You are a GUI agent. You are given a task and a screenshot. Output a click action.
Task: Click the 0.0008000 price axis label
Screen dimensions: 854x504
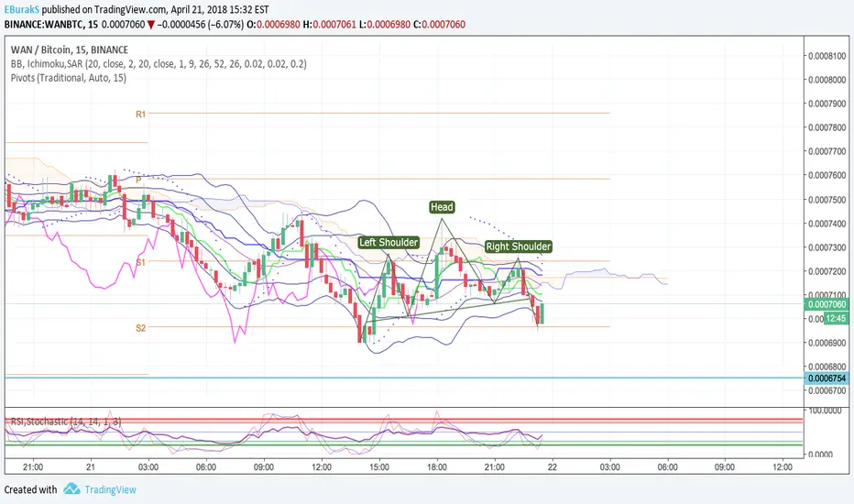827,80
